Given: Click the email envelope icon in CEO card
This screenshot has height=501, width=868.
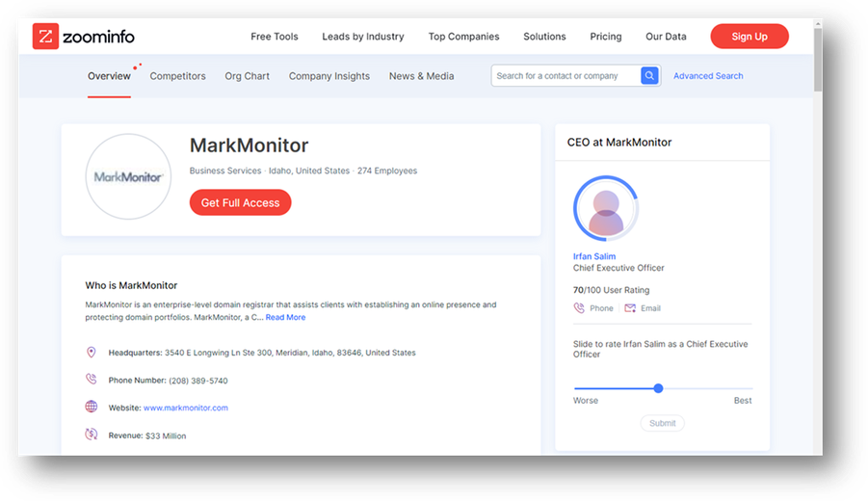Looking at the screenshot, I should (x=630, y=307).
